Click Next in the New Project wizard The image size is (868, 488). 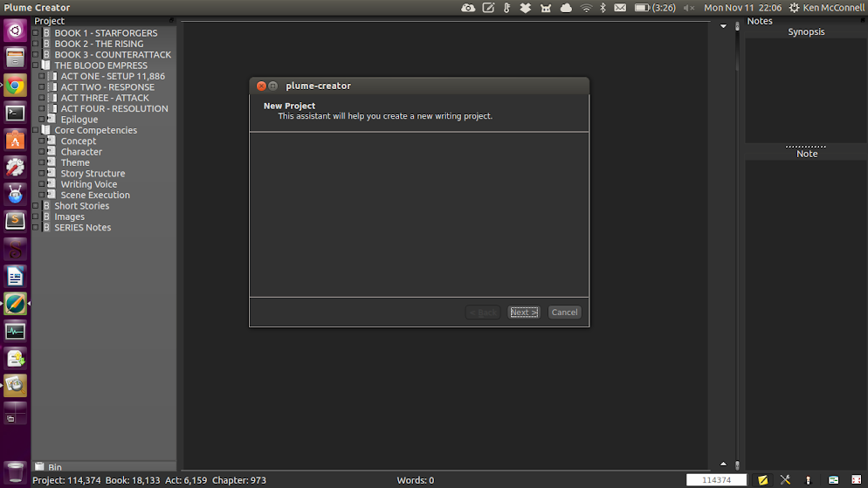[x=524, y=312]
